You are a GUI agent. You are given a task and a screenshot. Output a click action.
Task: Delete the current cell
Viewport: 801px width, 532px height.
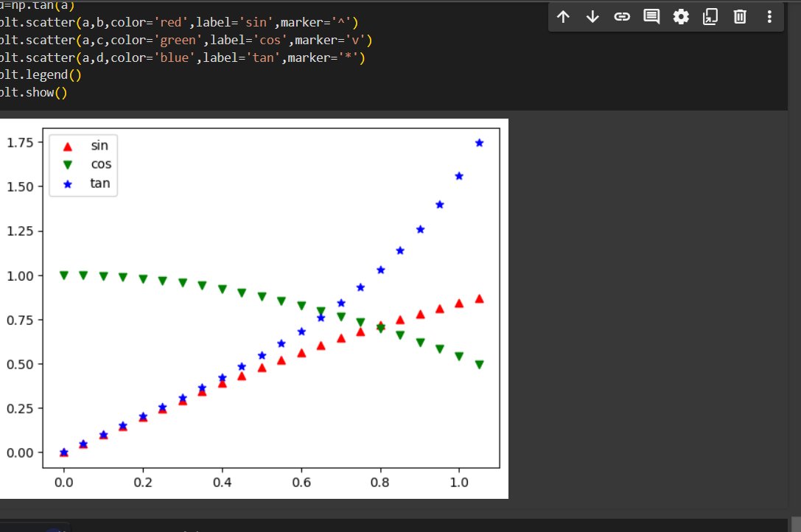tap(739, 16)
